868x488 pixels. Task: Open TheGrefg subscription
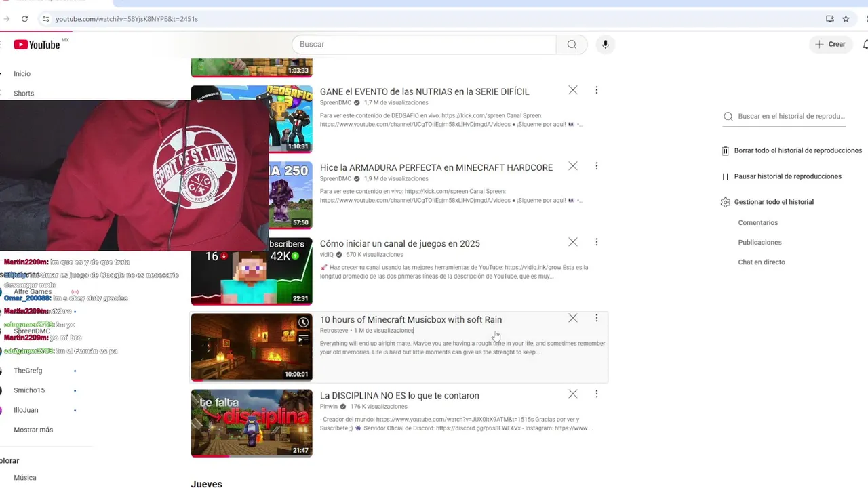[x=28, y=371]
